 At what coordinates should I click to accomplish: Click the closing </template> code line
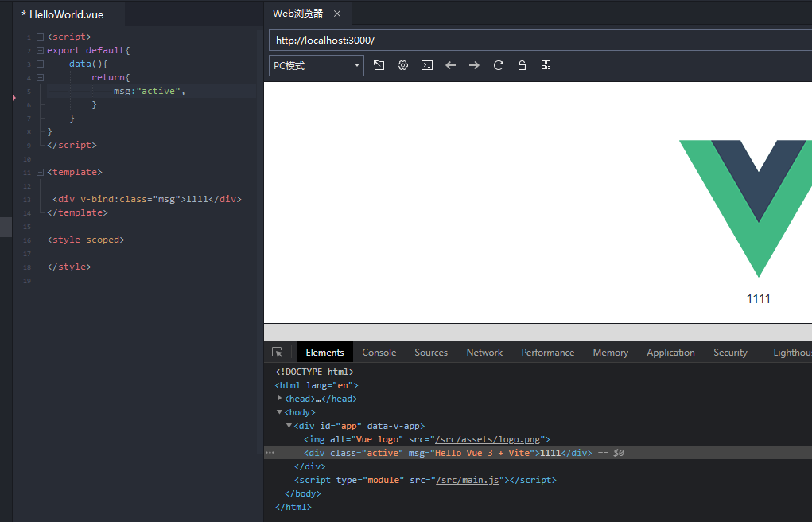[x=78, y=212]
